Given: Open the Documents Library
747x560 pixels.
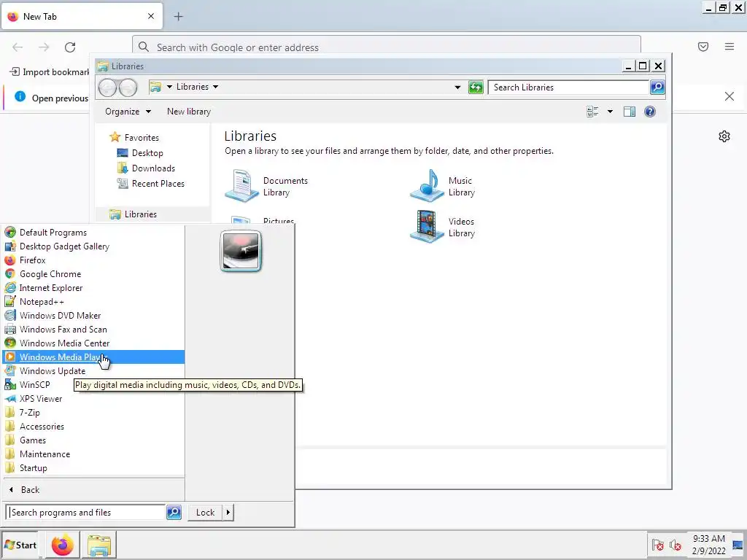Looking at the screenshot, I should coord(267,186).
